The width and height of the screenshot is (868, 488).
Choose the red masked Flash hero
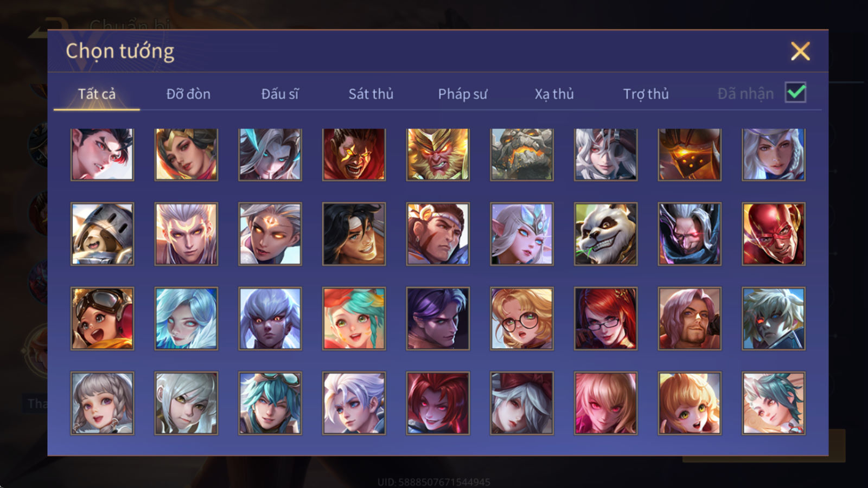[x=774, y=234]
